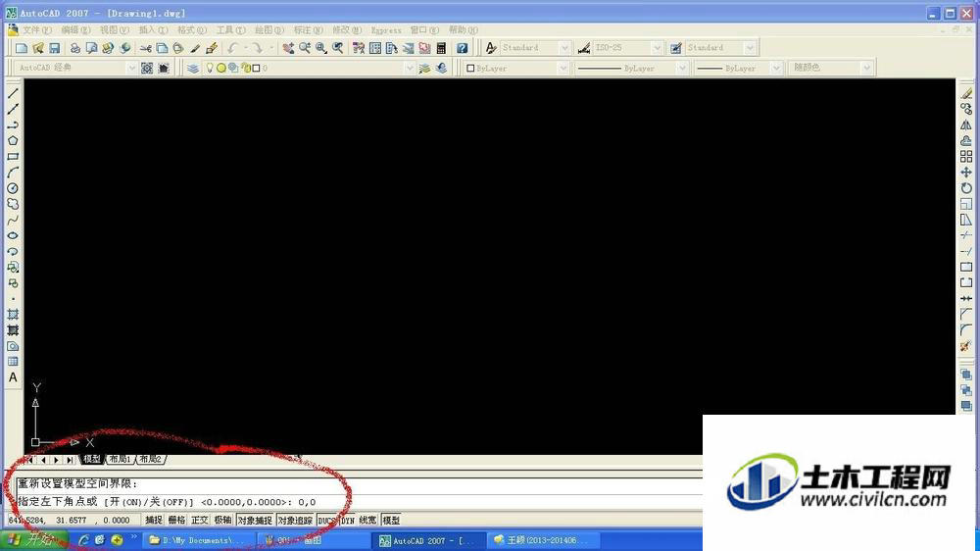Expand the layer control dropdown showing layer 0
The image size is (980, 551).
tap(410, 68)
